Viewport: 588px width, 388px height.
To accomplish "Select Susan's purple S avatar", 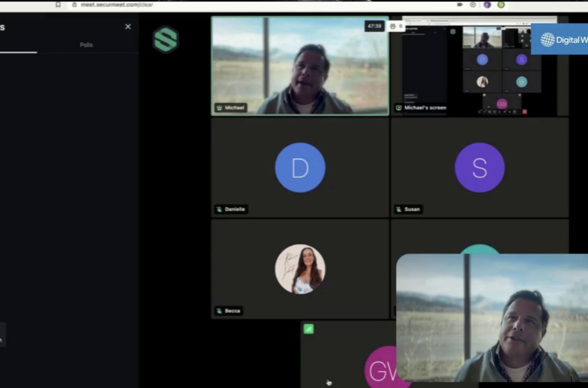I will click(479, 167).
